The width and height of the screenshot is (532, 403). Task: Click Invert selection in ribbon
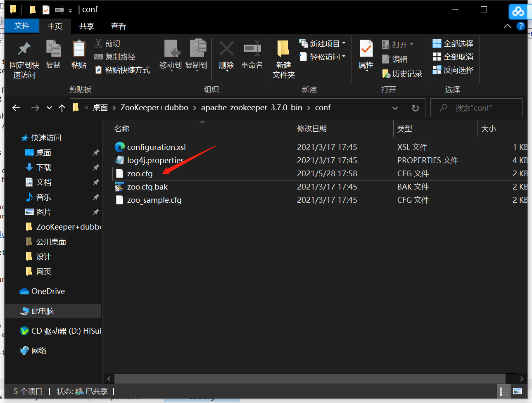click(x=453, y=70)
